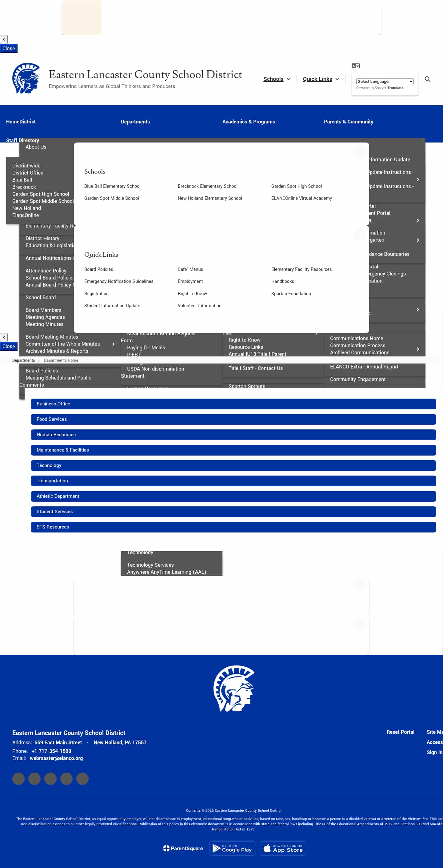Viewport: 443px width, 868px height.
Task: Open the Select Language combo box
Action: tap(385, 81)
